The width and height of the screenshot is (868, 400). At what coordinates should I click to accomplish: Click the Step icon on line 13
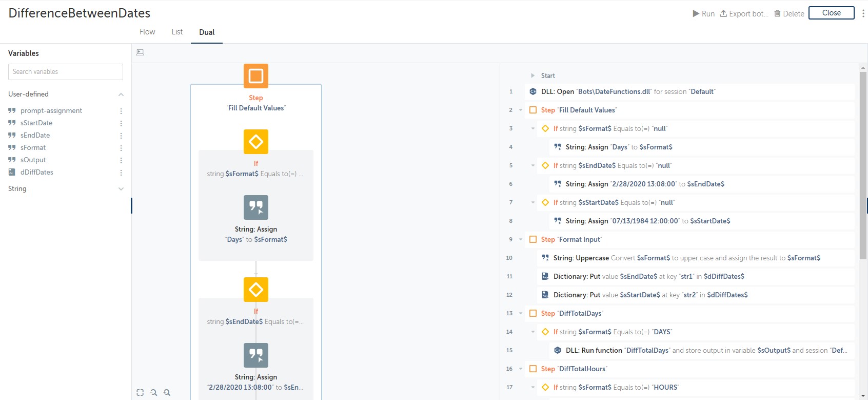[x=533, y=313]
